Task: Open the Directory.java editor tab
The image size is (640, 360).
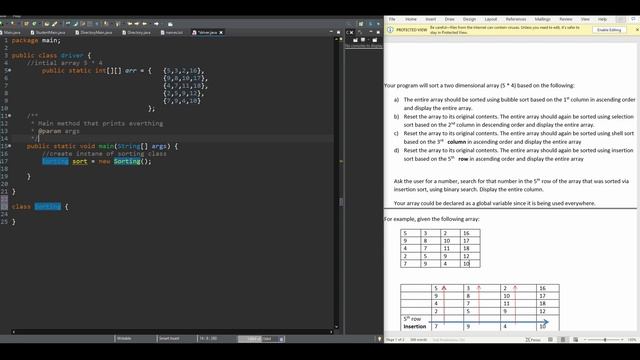Action: [136, 32]
